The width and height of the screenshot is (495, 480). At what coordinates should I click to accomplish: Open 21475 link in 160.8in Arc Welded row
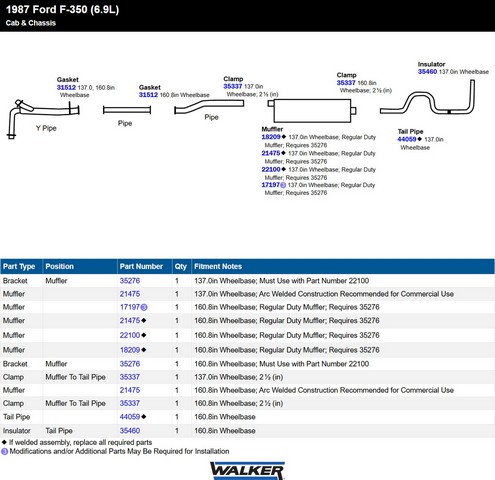tap(130, 390)
